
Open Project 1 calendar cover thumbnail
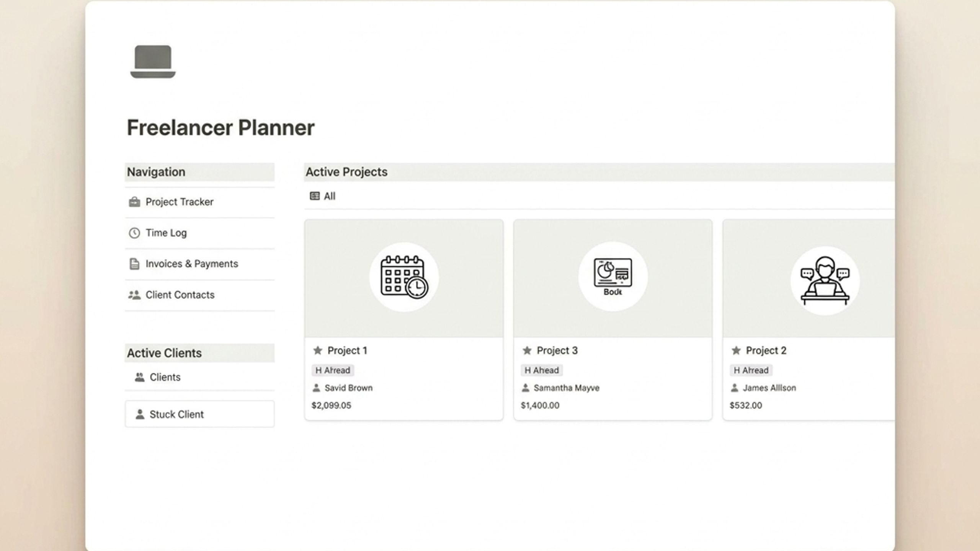404,278
